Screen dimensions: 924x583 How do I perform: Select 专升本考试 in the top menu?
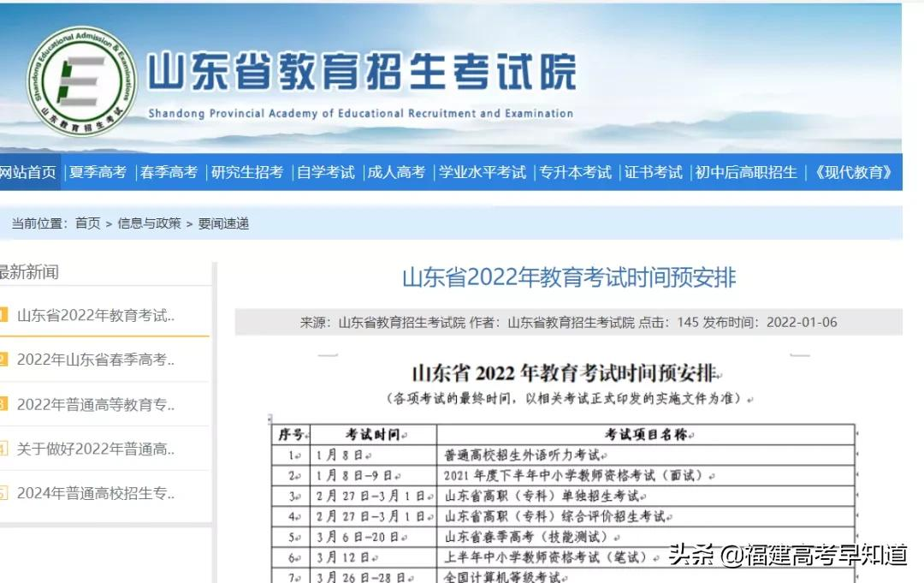coord(575,172)
